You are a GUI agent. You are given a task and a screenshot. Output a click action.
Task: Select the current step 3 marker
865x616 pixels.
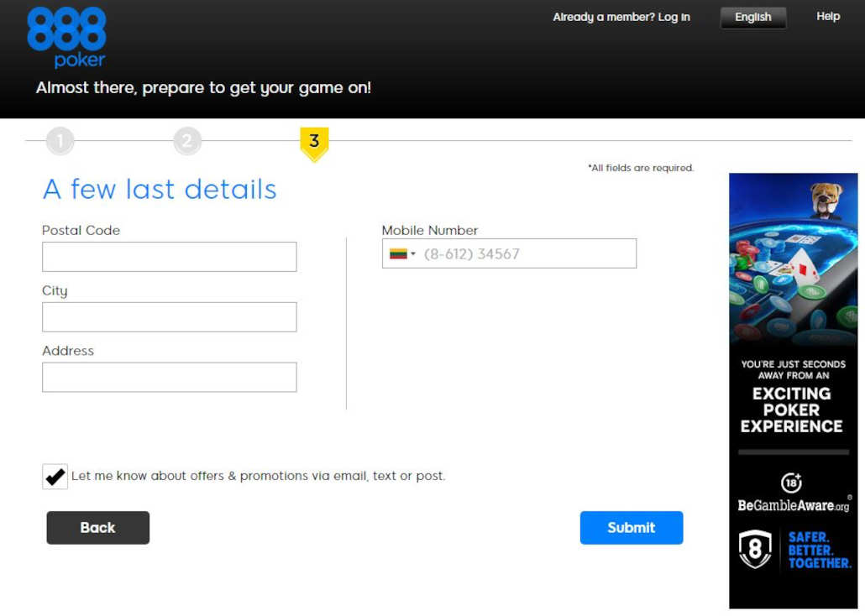314,144
